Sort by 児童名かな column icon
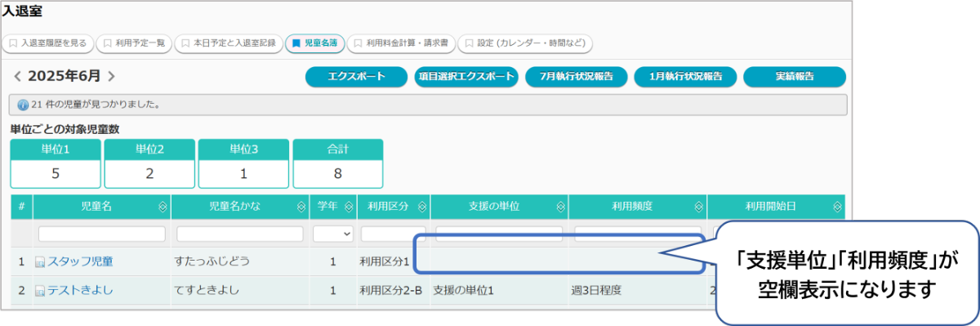 [x=301, y=208]
